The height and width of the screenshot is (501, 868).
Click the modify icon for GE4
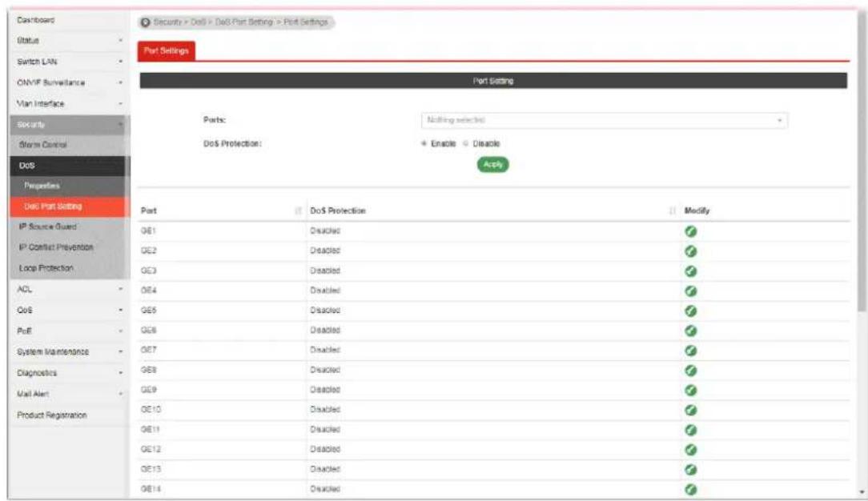690,291
